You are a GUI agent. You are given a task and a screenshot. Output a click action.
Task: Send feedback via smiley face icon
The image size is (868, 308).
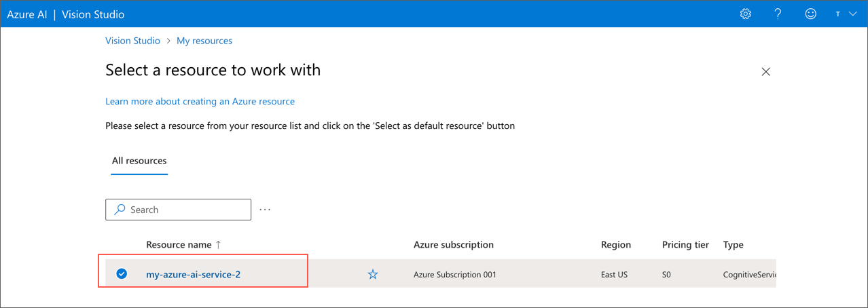(x=810, y=14)
